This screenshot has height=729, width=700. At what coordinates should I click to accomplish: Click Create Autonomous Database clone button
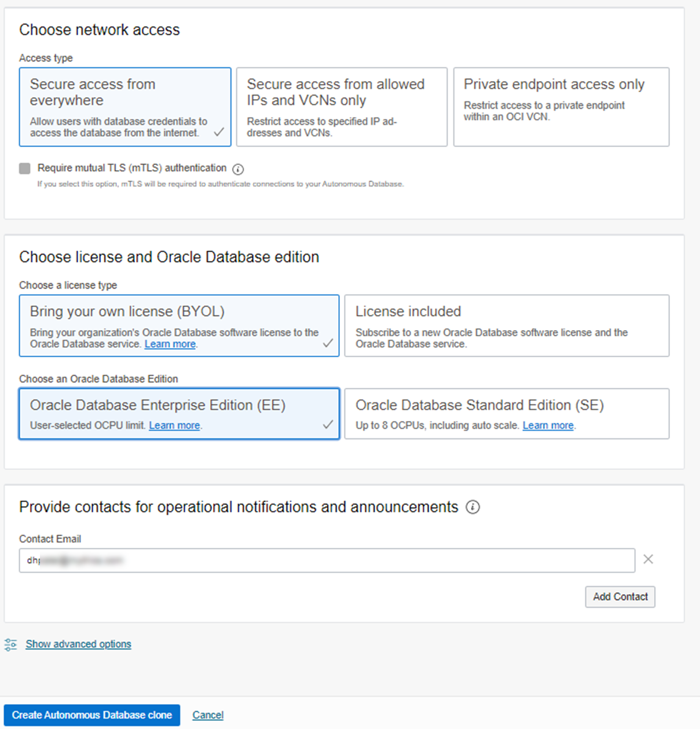(93, 715)
